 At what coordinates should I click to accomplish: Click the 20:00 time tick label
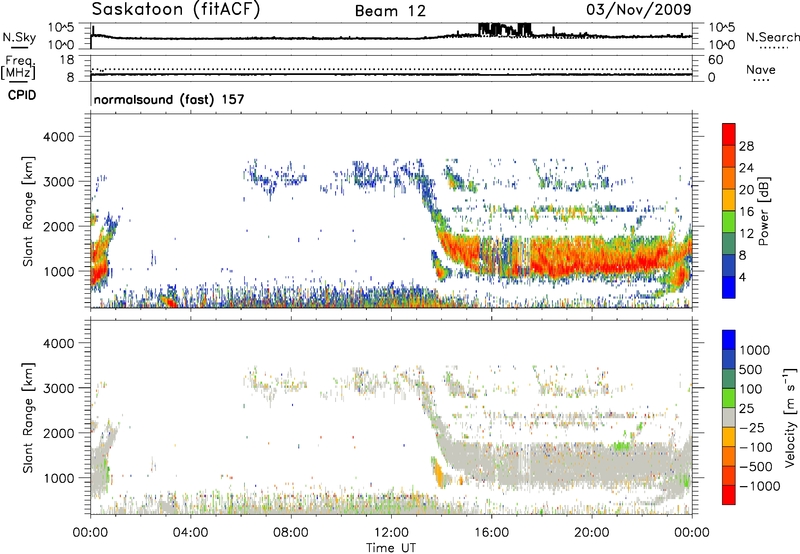[591, 533]
